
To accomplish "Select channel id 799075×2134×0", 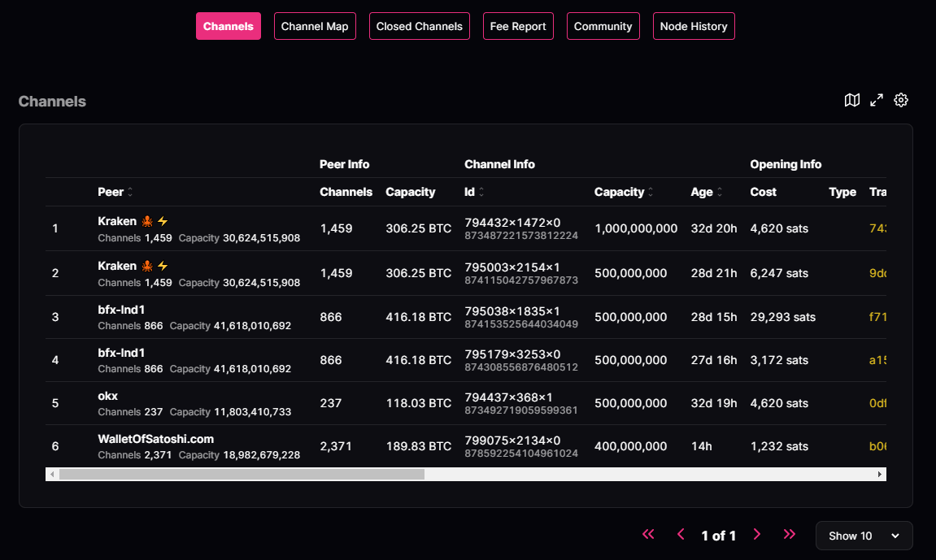I will pos(512,441).
